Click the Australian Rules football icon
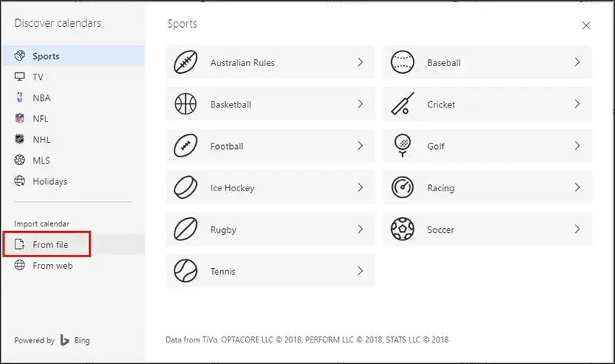 [186, 62]
